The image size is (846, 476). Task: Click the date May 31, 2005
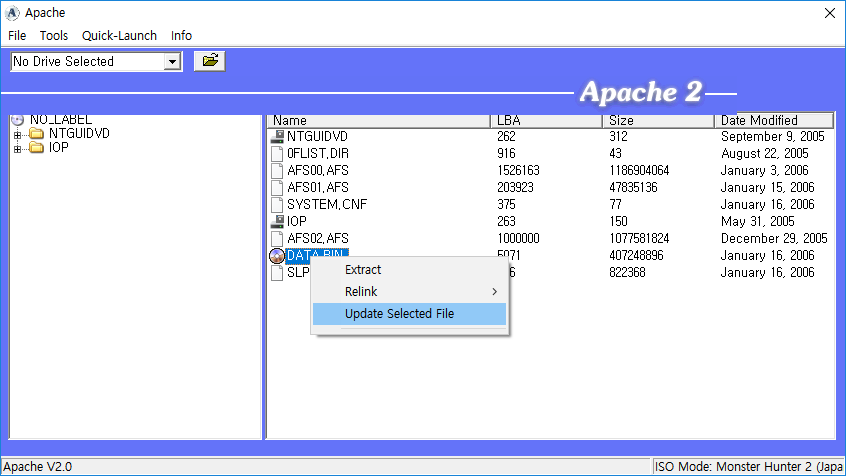point(758,221)
